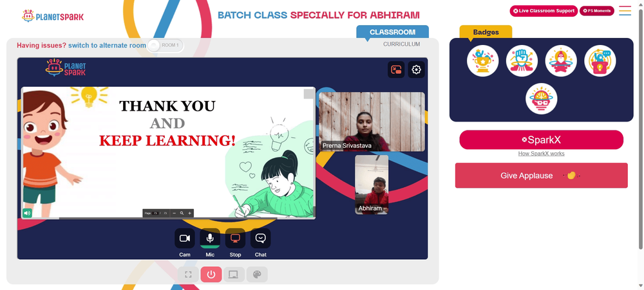Viewport: 644px width, 290px height.
Task: Click the Give Applause button
Action: tap(542, 176)
